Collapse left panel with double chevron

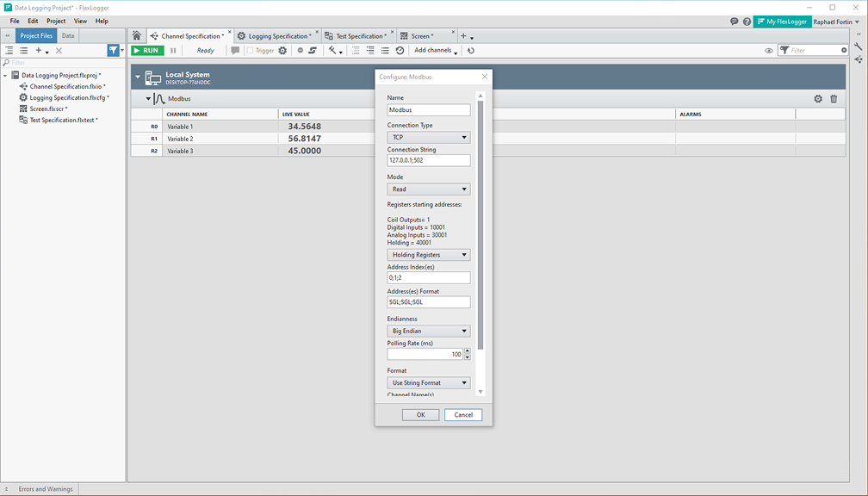[8, 35]
